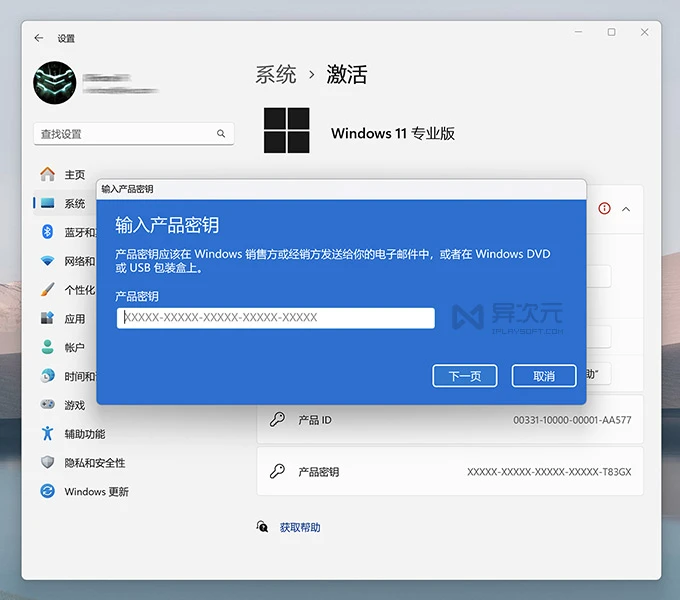The height and width of the screenshot is (600, 680).
Task: Select 主页 in the sidebar
Action: [75, 175]
